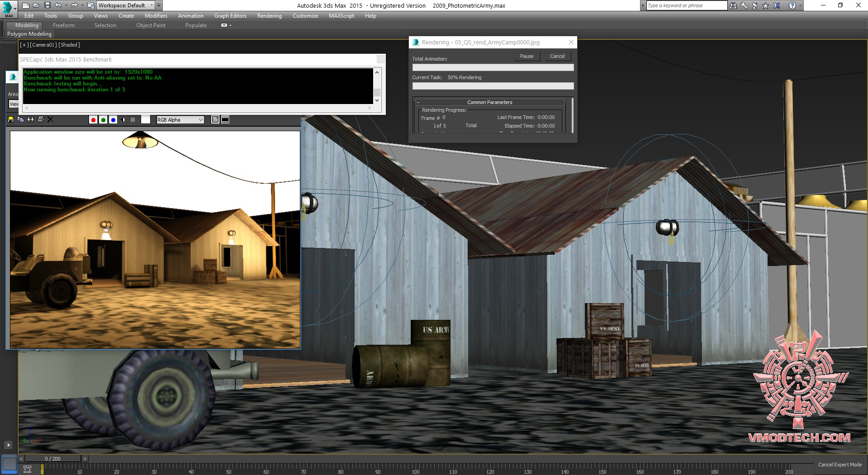Switch to the Object Paint ribbon tab
The height and width of the screenshot is (475, 868).
click(151, 25)
